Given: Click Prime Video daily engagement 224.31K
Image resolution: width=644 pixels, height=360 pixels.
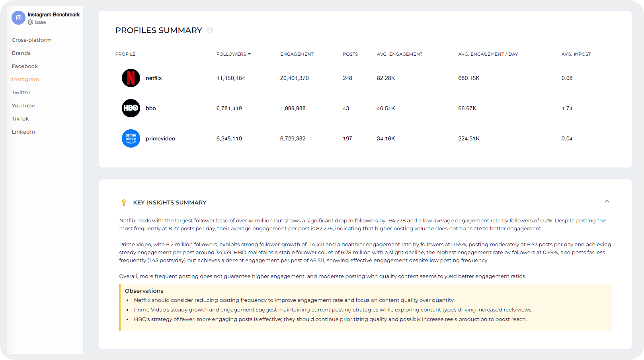Looking at the screenshot, I should click(469, 138).
